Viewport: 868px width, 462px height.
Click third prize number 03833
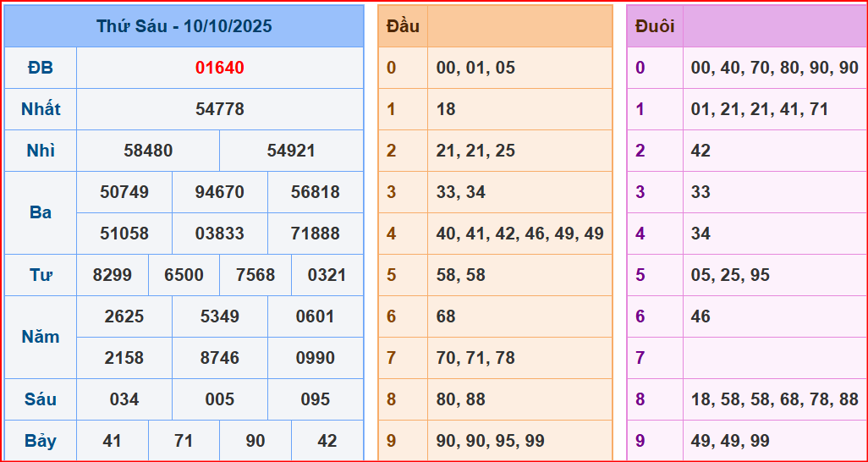(x=220, y=234)
